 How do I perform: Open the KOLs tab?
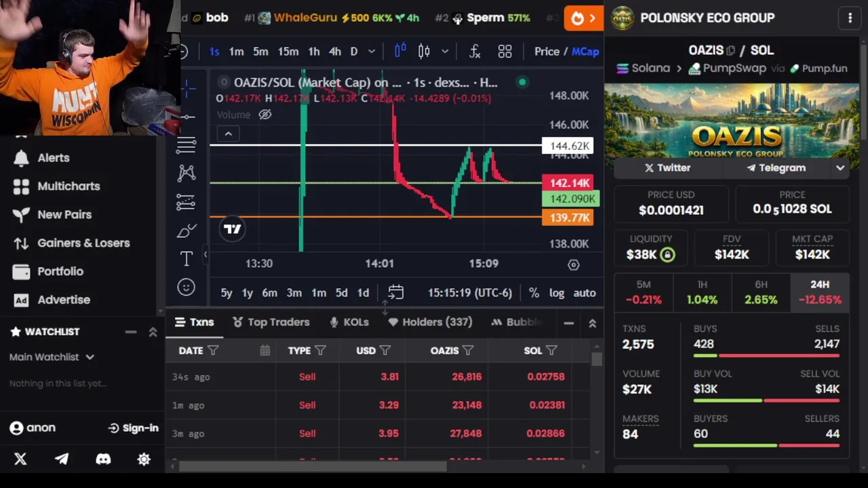click(x=349, y=323)
